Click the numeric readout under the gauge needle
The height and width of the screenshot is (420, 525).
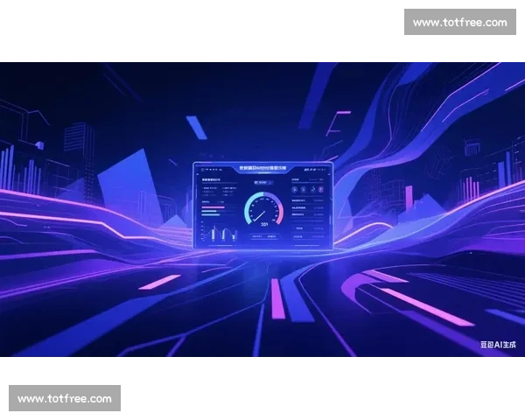263,225
